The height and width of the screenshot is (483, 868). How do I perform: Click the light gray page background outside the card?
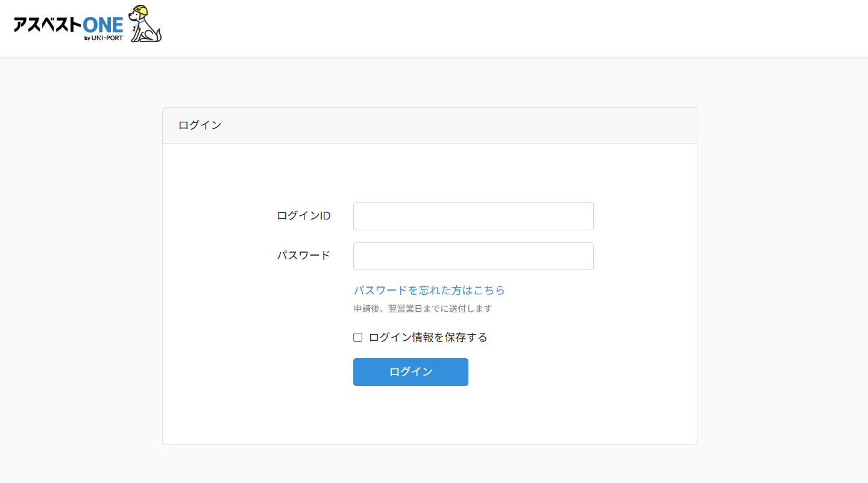78,271
